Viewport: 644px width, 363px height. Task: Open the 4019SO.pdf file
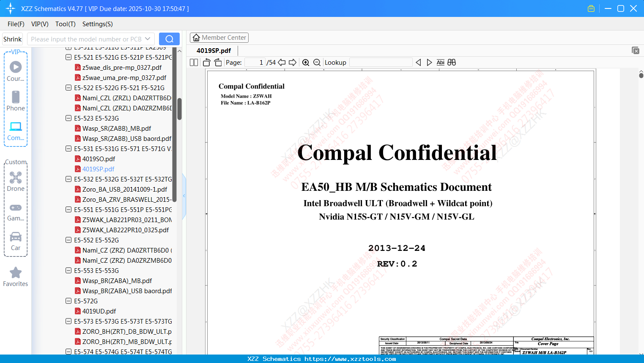pos(99,159)
